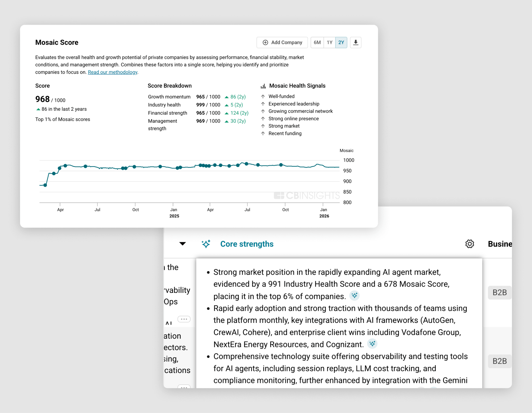Click the '968' overall score value
The image size is (532, 413).
pyautogui.click(x=42, y=99)
